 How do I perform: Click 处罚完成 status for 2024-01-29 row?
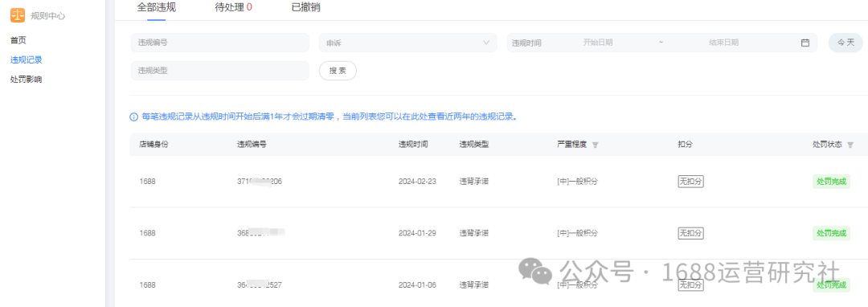[831, 233]
